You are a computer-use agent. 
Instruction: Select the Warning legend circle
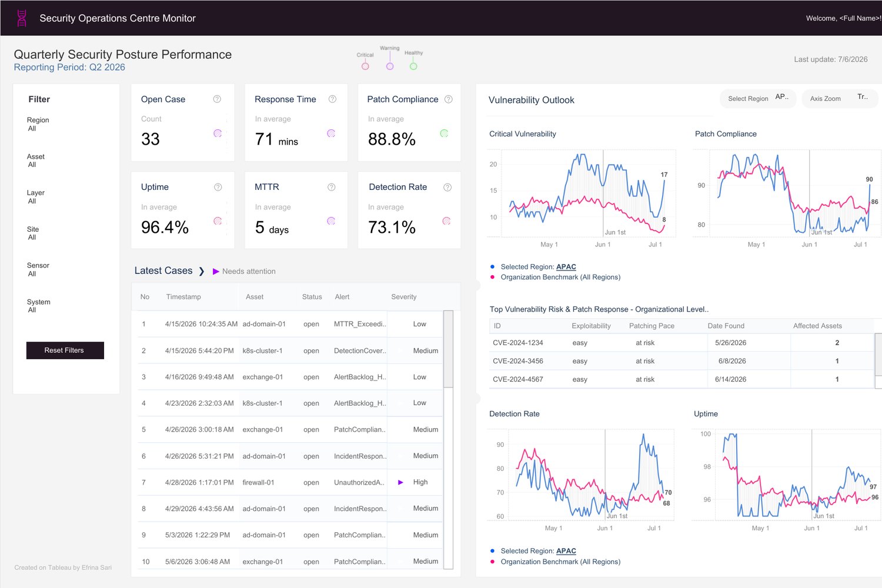tap(390, 66)
